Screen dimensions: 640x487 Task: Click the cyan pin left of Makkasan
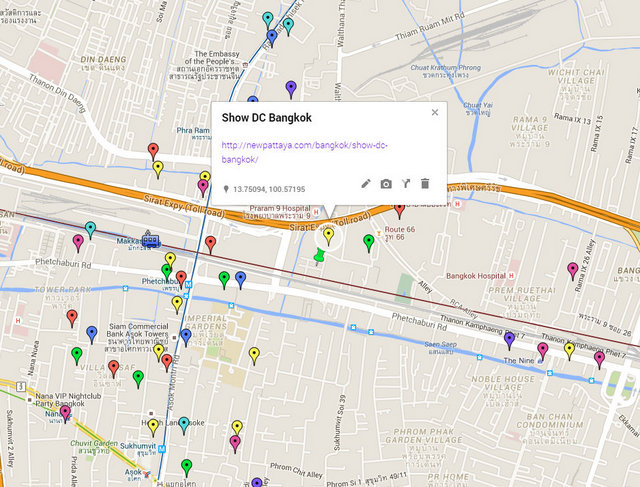pyautogui.click(x=90, y=230)
